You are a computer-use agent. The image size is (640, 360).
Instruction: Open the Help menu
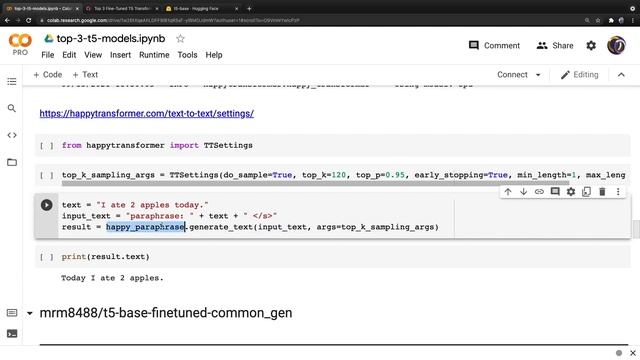pos(213,55)
